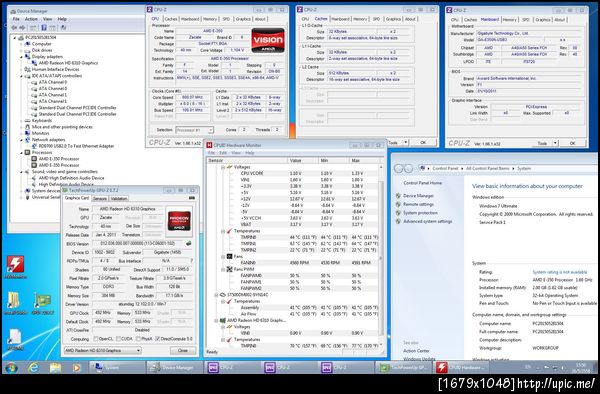This screenshot has width=600, height=394.
Task: Collapse Network adapters in Device Manager
Action: 21,140
